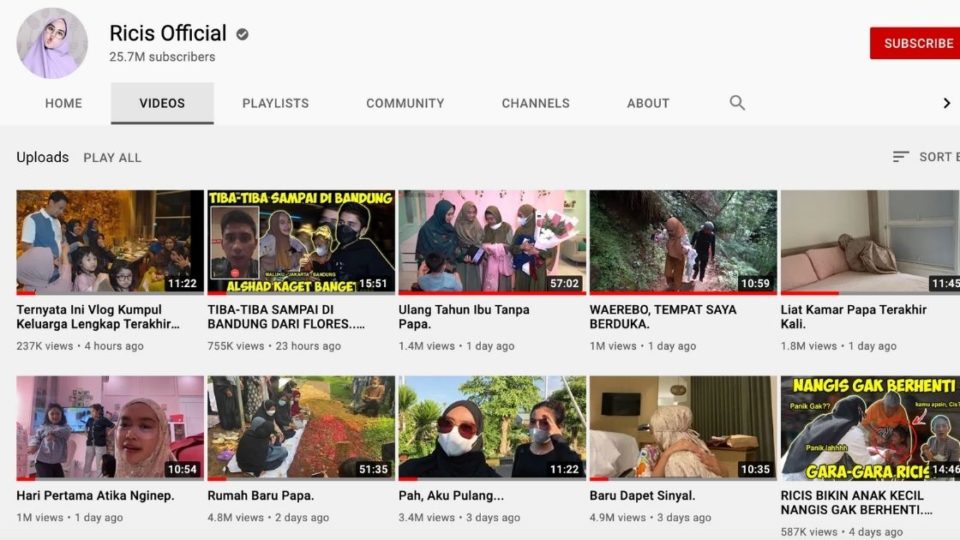
Task: Open the ABOUT tab
Action: (648, 103)
